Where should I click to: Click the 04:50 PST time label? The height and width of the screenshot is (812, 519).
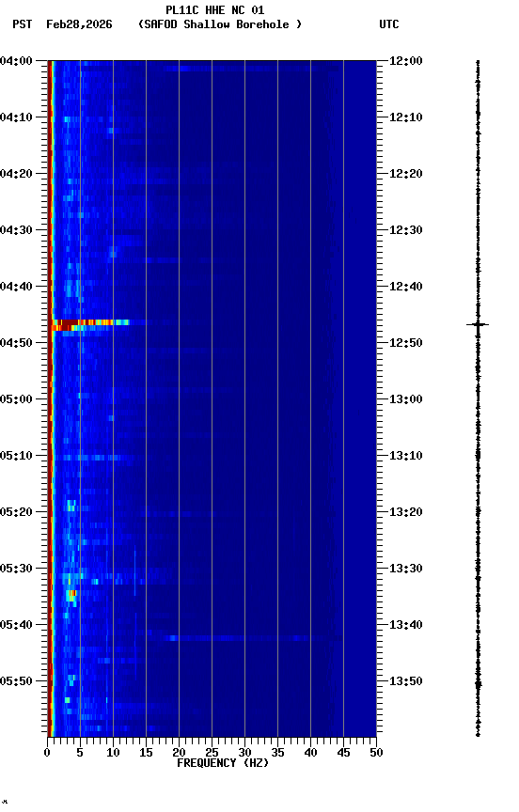(16, 343)
